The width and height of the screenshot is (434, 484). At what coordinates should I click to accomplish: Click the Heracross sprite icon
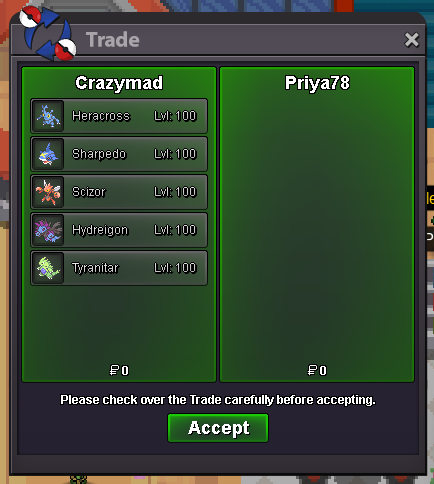(x=48, y=116)
